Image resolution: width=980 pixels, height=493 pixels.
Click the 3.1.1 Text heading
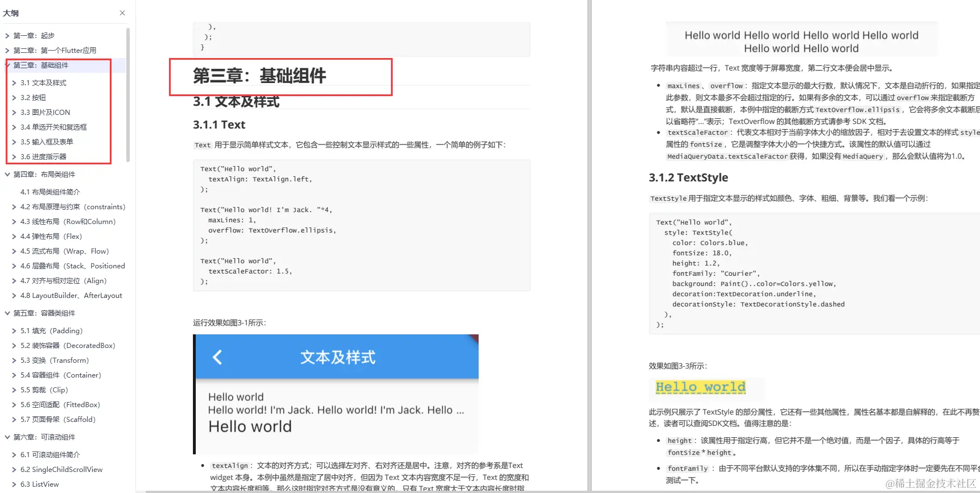pyautogui.click(x=219, y=125)
